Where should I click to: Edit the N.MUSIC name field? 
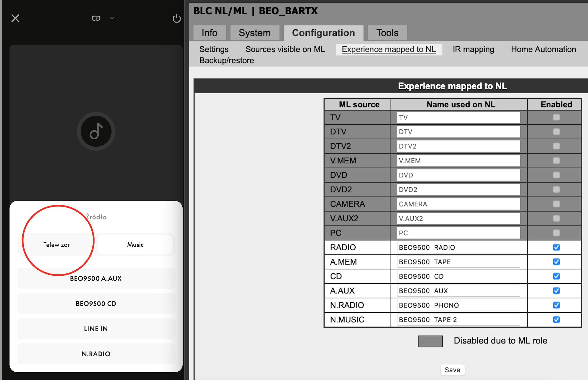[459, 320]
